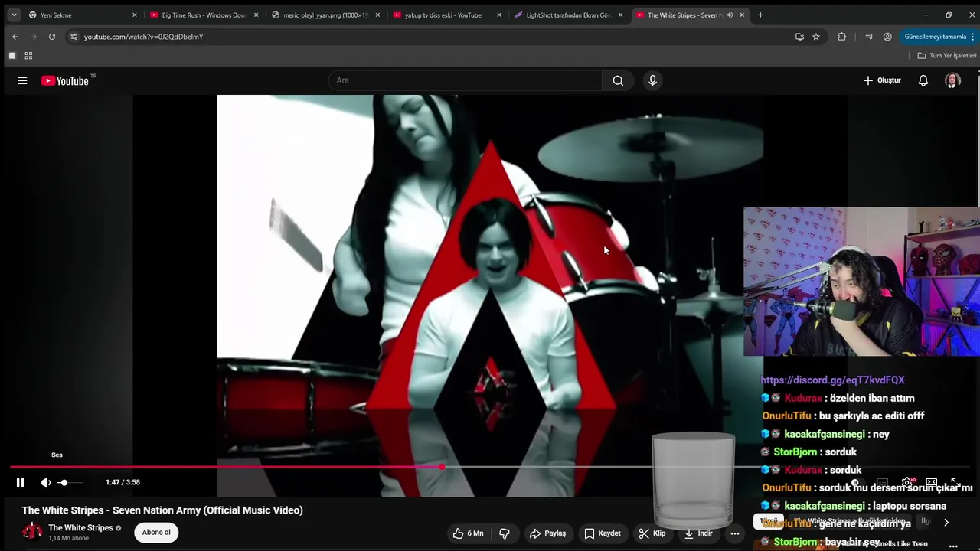This screenshot has width=980, height=551.
Task: View site information icon in address bar
Action: pos(73,37)
